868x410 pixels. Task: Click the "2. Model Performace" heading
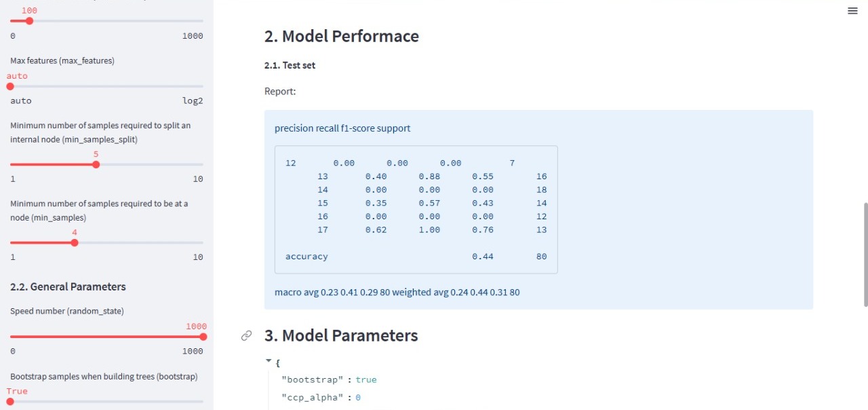click(x=340, y=36)
